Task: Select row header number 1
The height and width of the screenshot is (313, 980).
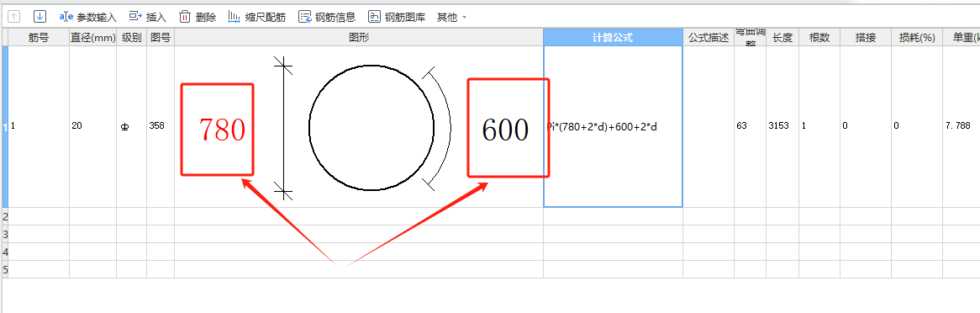Action: [6, 126]
